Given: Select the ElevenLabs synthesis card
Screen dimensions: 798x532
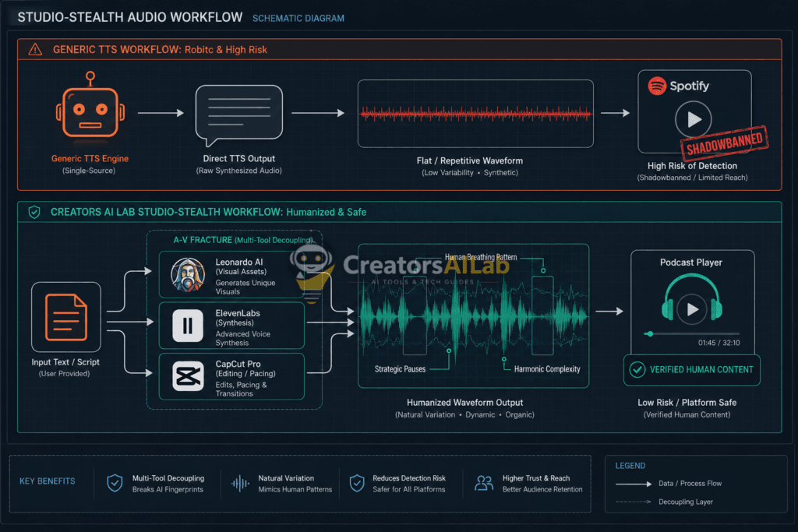Looking at the screenshot, I should (231, 326).
